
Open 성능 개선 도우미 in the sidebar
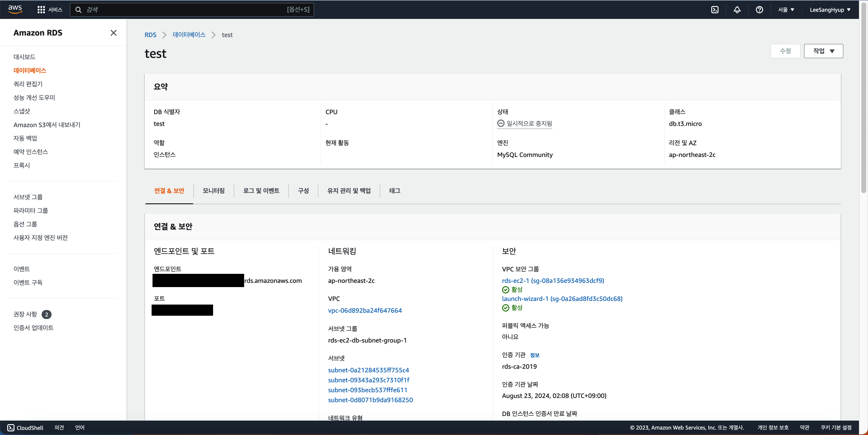point(34,98)
